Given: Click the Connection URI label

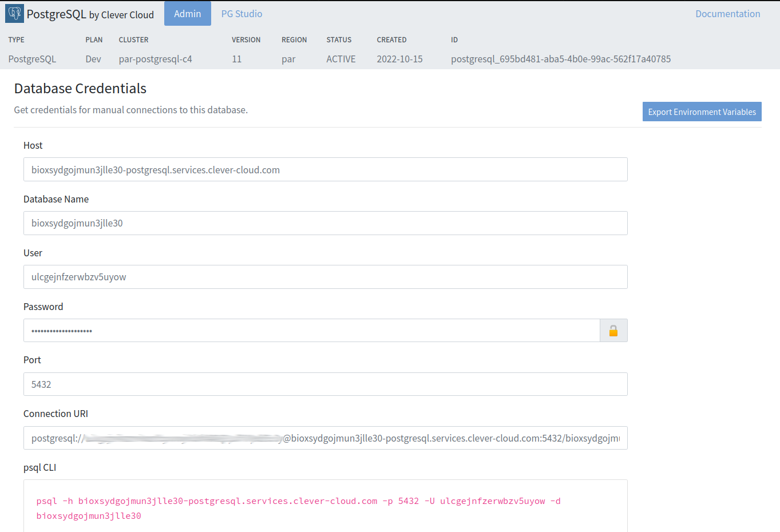Looking at the screenshot, I should click(x=56, y=414).
